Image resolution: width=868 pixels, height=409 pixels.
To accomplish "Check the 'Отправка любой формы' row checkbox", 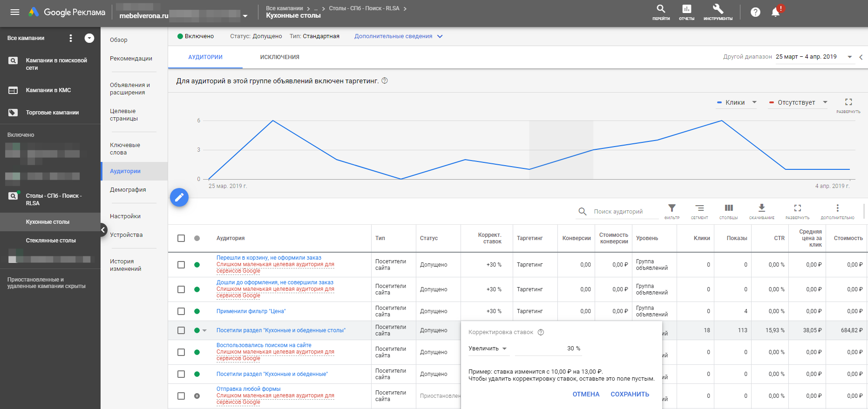I will click(181, 396).
